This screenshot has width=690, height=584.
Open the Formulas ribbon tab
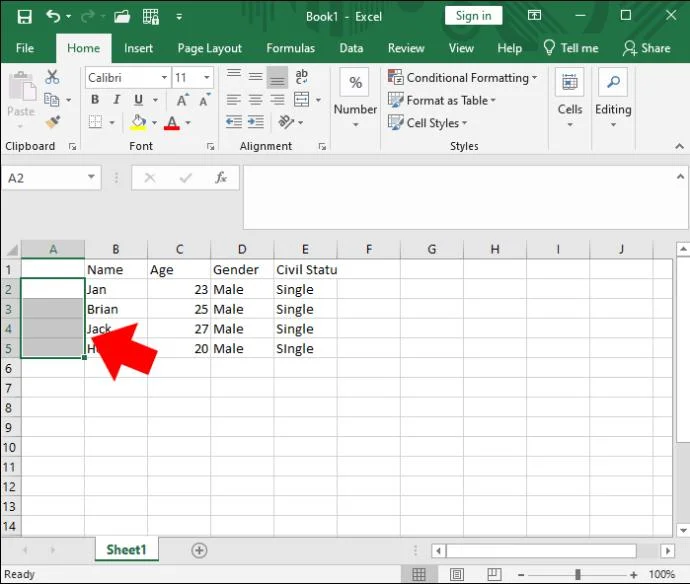coord(290,48)
